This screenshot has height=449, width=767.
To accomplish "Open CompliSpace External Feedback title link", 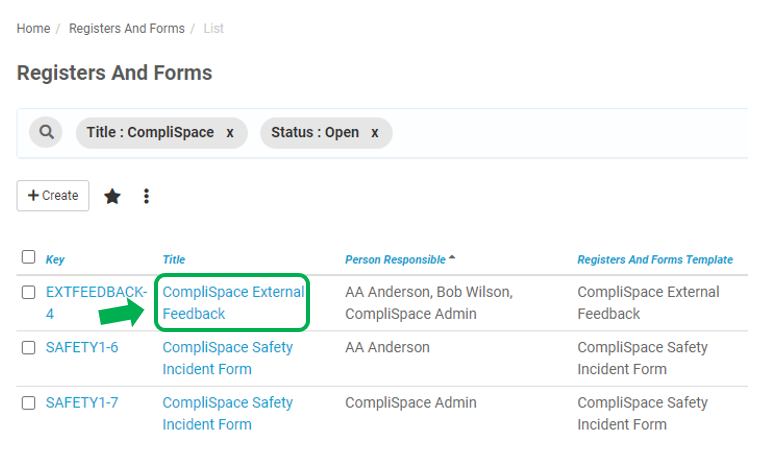I will point(233,303).
